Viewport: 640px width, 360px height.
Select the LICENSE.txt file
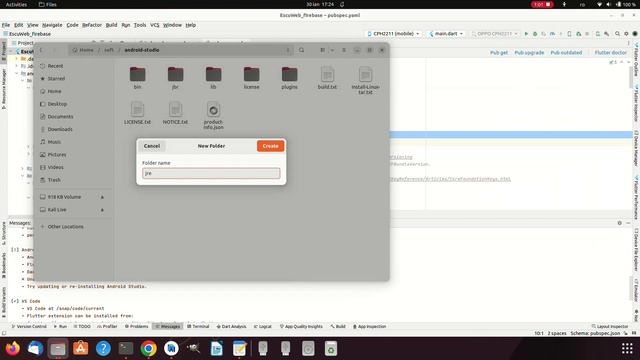[138, 113]
